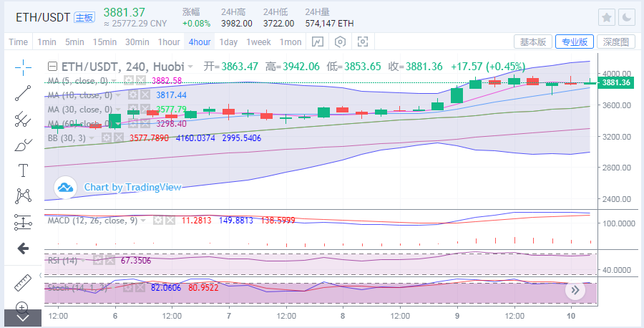Select the 15min interval tab
644x328 pixels.
click(x=104, y=42)
